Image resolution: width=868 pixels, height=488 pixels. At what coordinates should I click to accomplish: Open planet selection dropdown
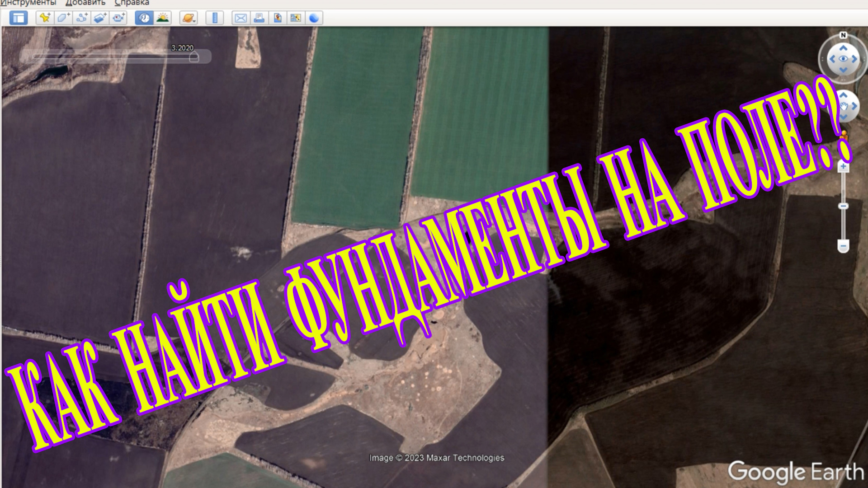click(x=189, y=18)
